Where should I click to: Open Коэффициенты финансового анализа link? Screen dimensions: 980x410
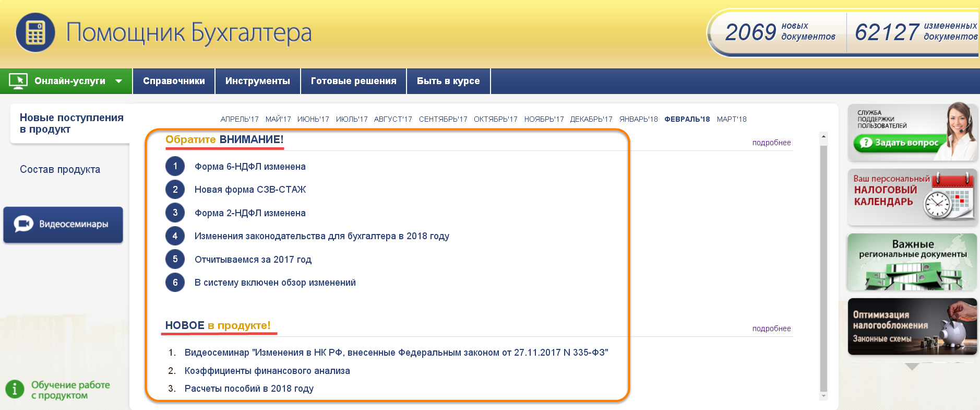(267, 371)
